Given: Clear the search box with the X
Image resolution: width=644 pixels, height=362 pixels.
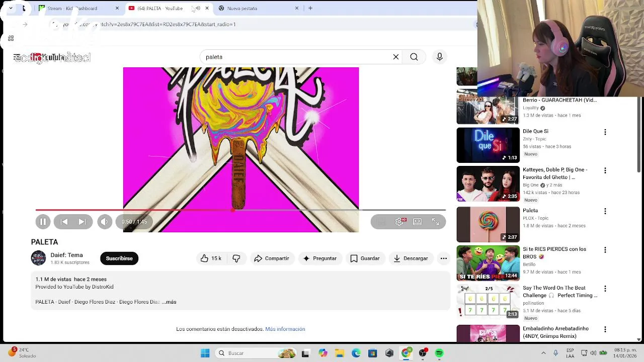Looking at the screenshot, I should coord(396,57).
